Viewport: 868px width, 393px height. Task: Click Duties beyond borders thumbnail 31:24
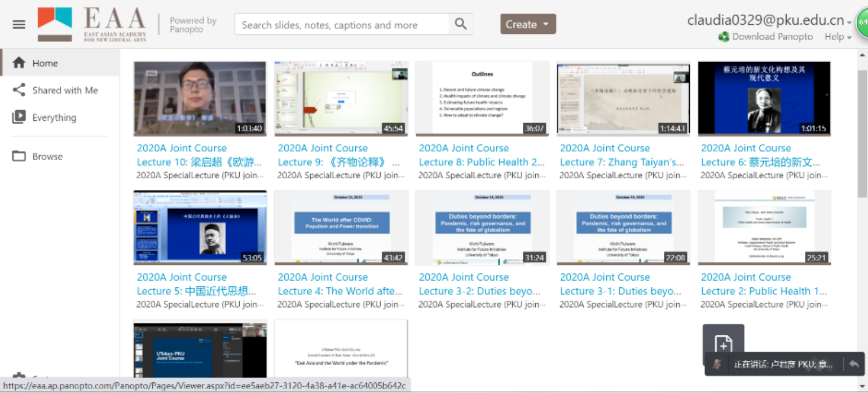[482, 228]
